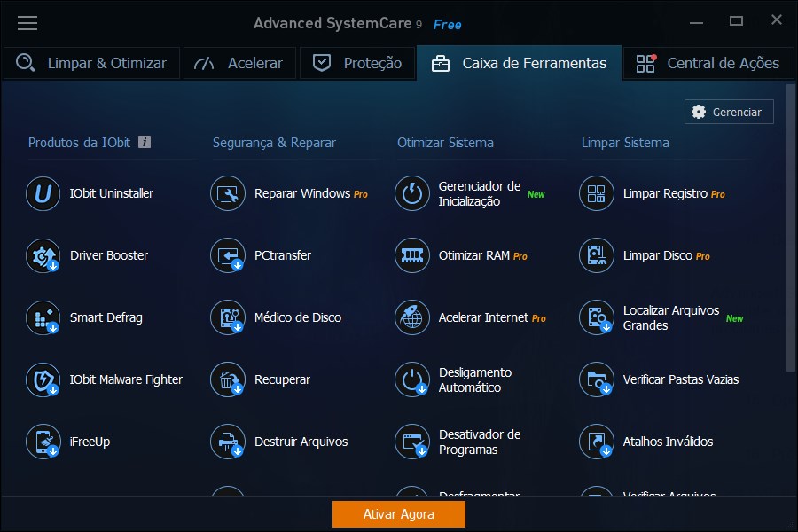Open the Proteção tab

(357, 63)
